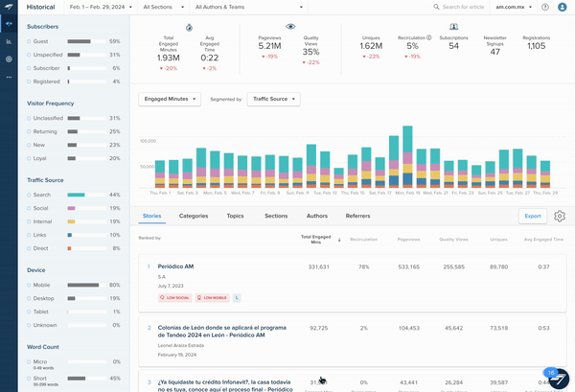Viewport: 575px width, 392px height.
Task: Open the Periódico AM story link
Action: point(175,266)
